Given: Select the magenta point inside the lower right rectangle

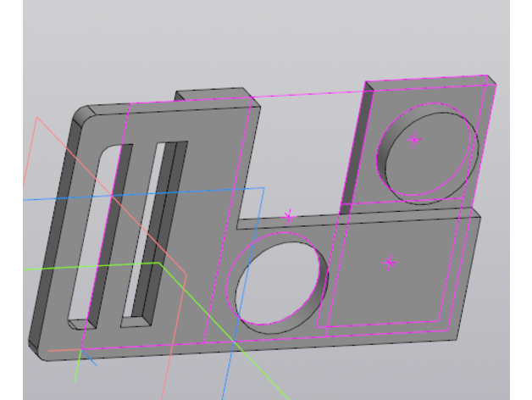Looking at the screenshot, I should [x=389, y=263].
